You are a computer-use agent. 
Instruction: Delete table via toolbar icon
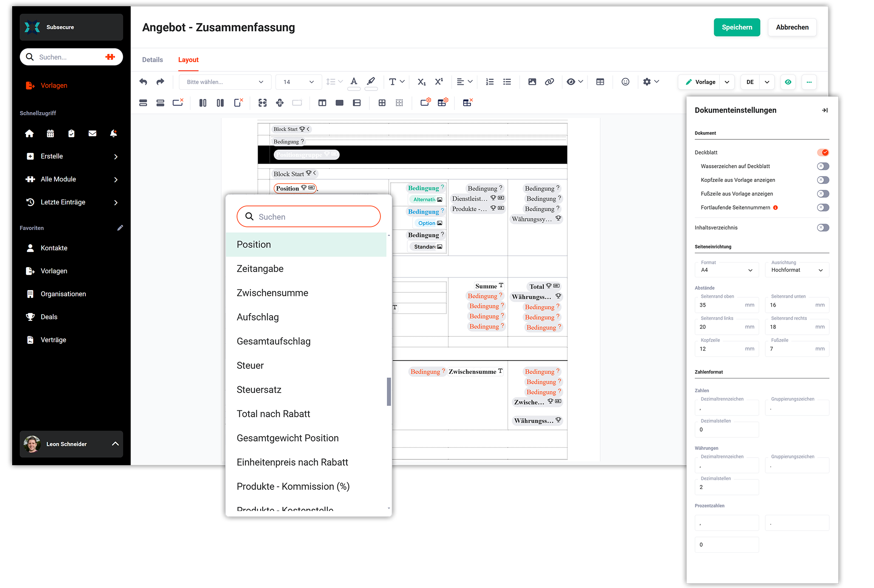pos(468,102)
